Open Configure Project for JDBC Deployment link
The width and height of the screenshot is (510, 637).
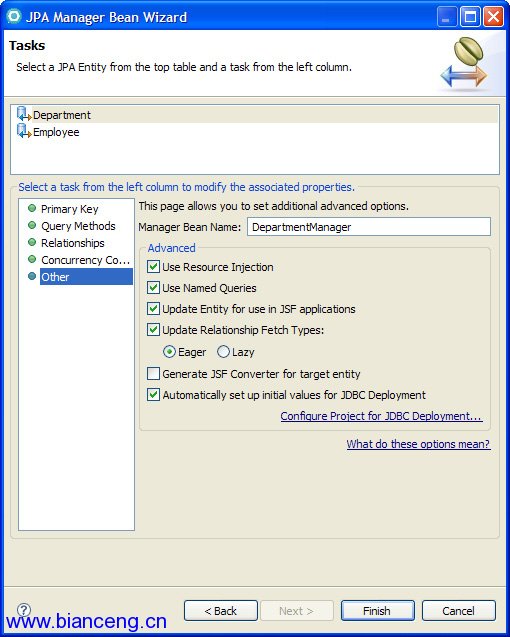(x=382, y=416)
